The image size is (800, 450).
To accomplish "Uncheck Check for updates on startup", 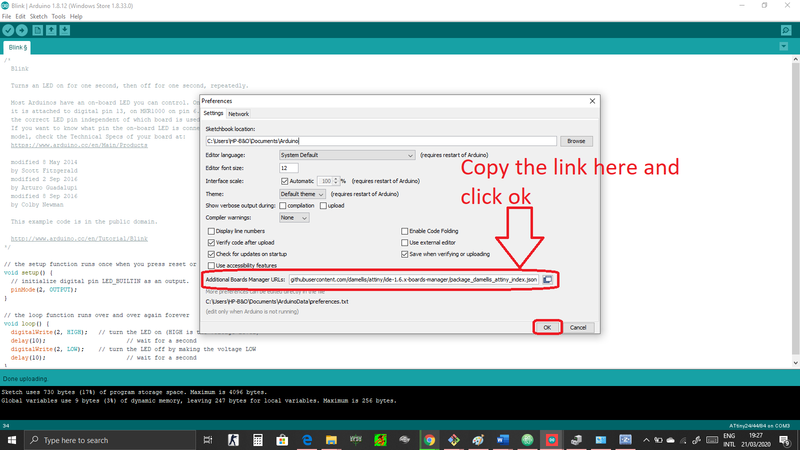I will tap(211, 254).
